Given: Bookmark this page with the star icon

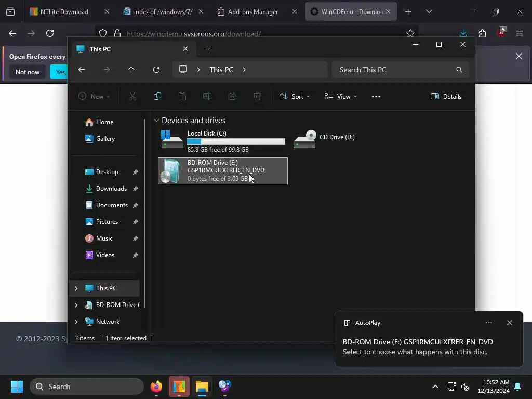Looking at the screenshot, I should point(410,33).
